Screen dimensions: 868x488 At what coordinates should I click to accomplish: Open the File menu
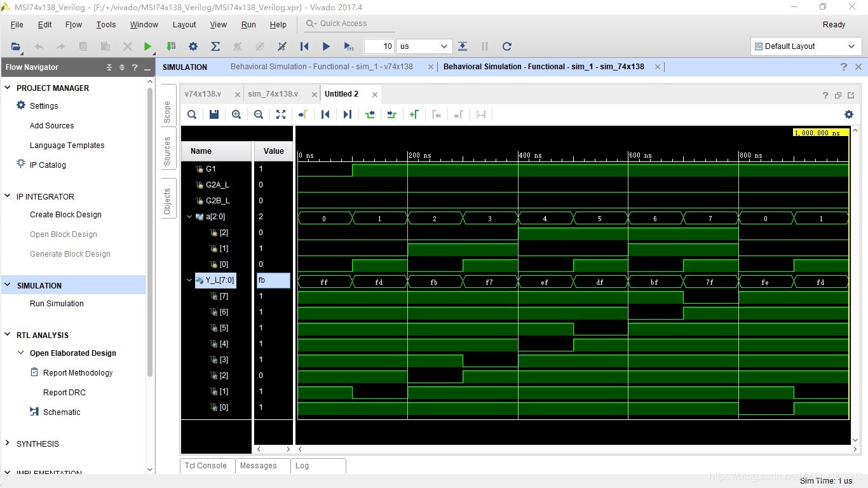tap(17, 25)
